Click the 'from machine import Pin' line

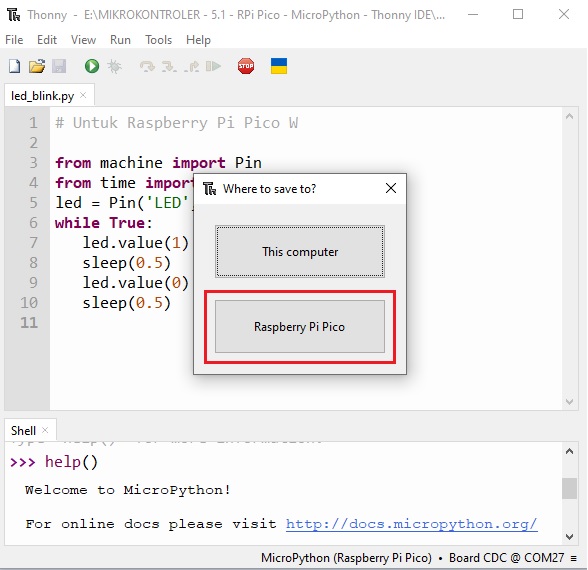pyautogui.click(x=158, y=163)
